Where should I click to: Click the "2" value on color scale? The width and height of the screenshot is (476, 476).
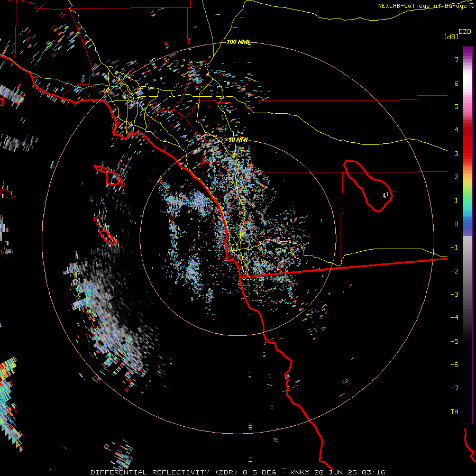point(456,177)
